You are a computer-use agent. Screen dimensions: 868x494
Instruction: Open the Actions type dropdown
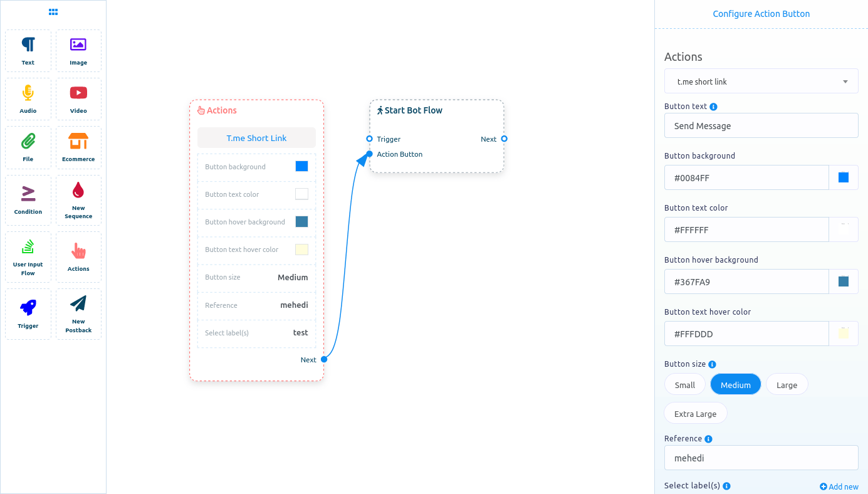761,81
